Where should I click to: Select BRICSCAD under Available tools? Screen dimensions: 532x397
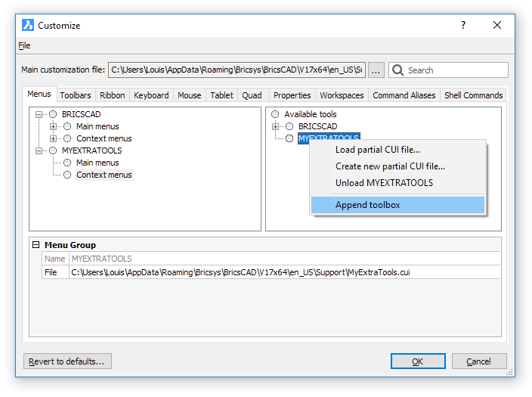click(x=317, y=127)
